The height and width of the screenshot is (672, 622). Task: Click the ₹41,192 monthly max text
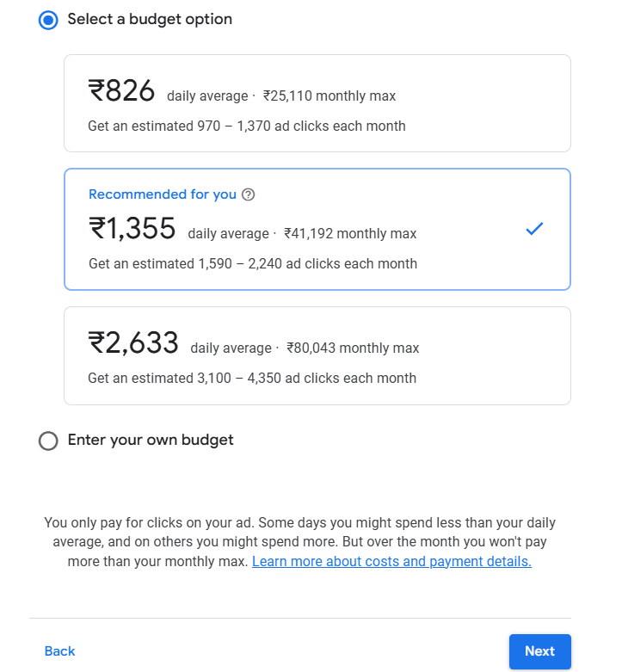click(350, 234)
